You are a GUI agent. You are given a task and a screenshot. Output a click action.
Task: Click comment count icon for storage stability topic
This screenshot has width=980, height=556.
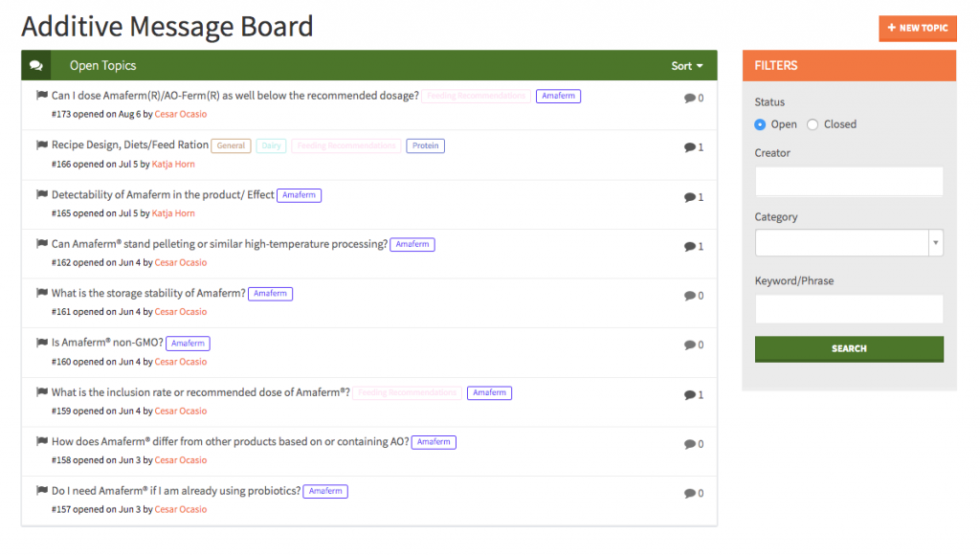click(x=689, y=296)
